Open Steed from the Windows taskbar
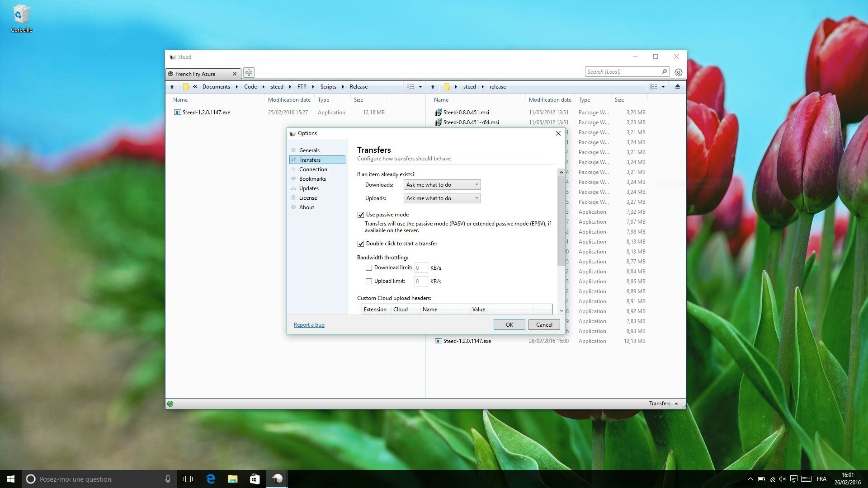Image resolution: width=868 pixels, height=488 pixels. click(277, 479)
